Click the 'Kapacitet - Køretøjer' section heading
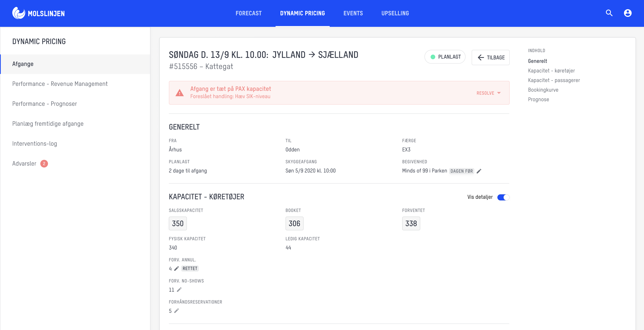Viewport: 644px width, 330px height. click(x=206, y=197)
